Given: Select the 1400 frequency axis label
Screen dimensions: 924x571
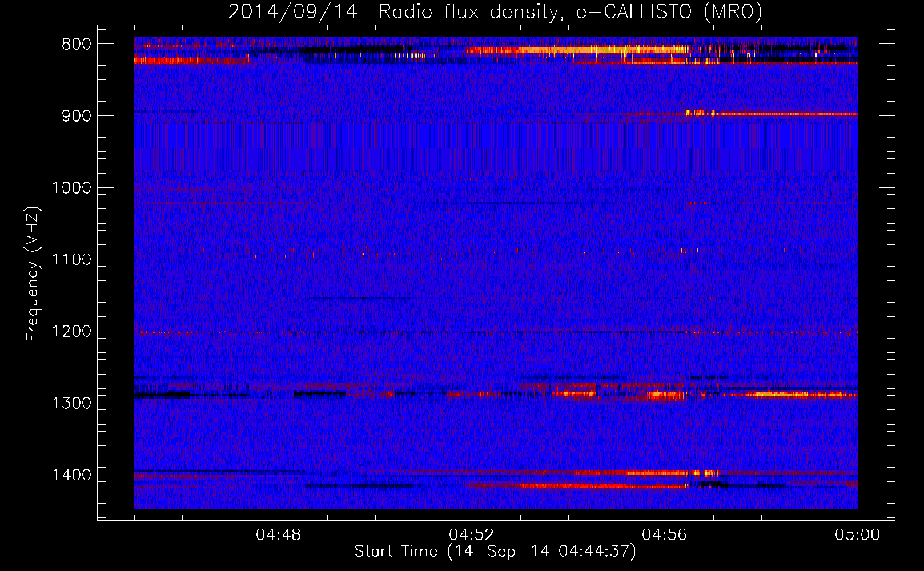Looking at the screenshot, I should pos(71,475).
